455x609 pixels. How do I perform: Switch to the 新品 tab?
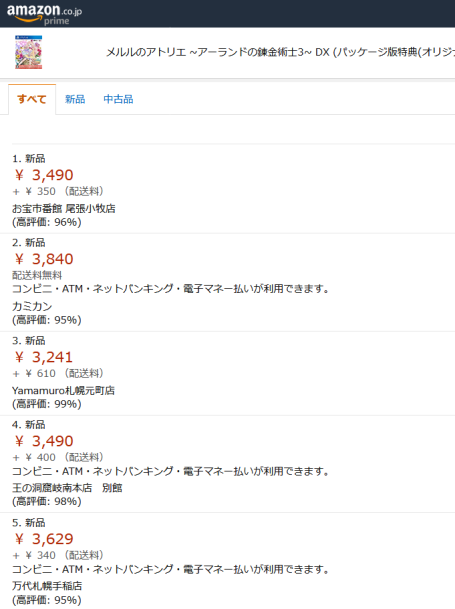click(75, 99)
